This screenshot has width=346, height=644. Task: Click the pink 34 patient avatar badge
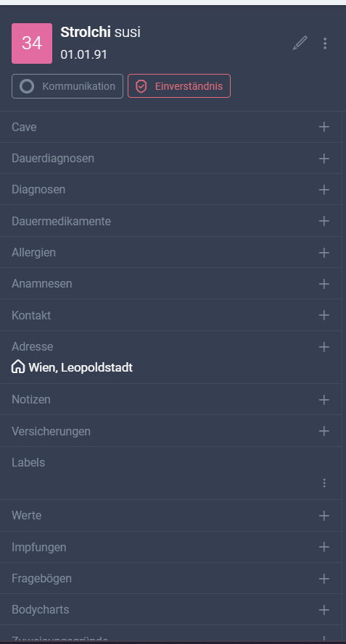(32, 43)
